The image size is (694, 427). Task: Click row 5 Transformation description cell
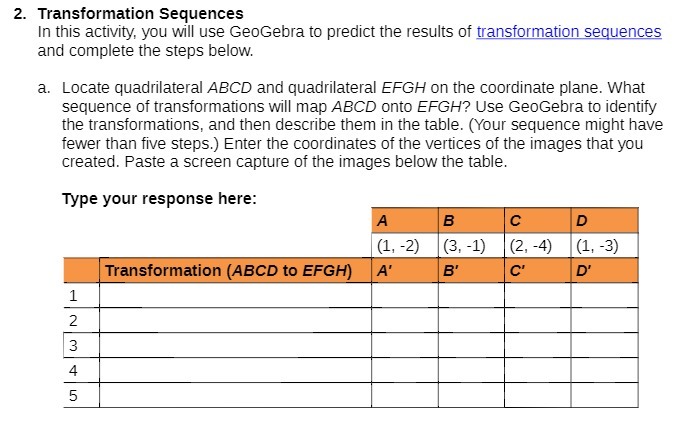tap(235, 395)
